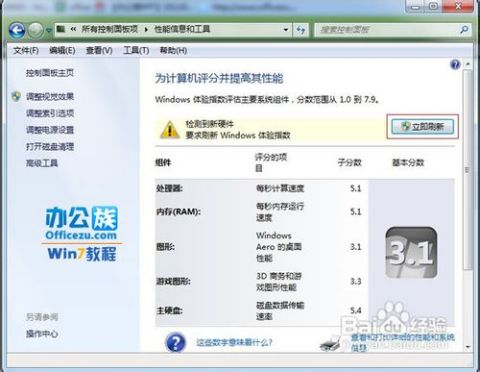Open 所有控制面板项 breadcrumb
The height and width of the screenshot is (372, 480).
click(110, 29)
